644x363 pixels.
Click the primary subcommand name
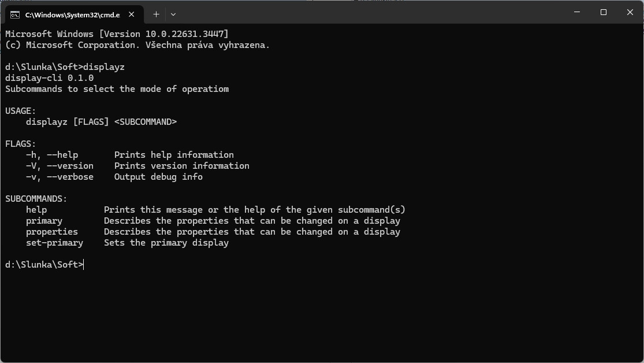[44, 221]
